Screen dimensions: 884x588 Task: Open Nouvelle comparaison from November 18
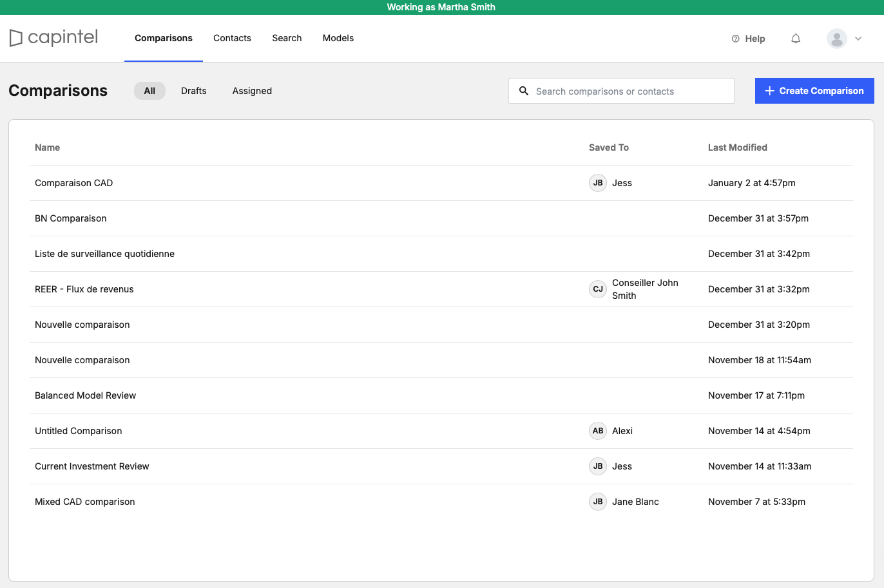point(441,360)
